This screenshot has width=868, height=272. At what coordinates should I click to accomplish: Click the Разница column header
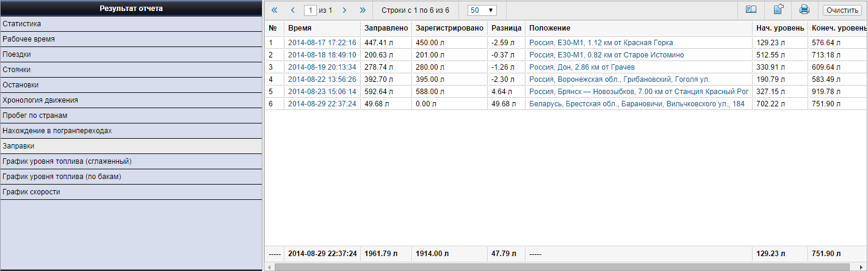pyautogui.click(x=506, y=29)
